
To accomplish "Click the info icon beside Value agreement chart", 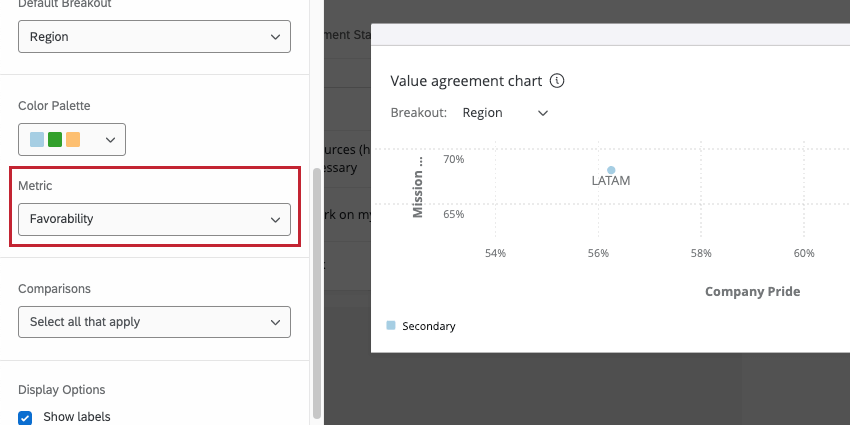I will 558,81.
